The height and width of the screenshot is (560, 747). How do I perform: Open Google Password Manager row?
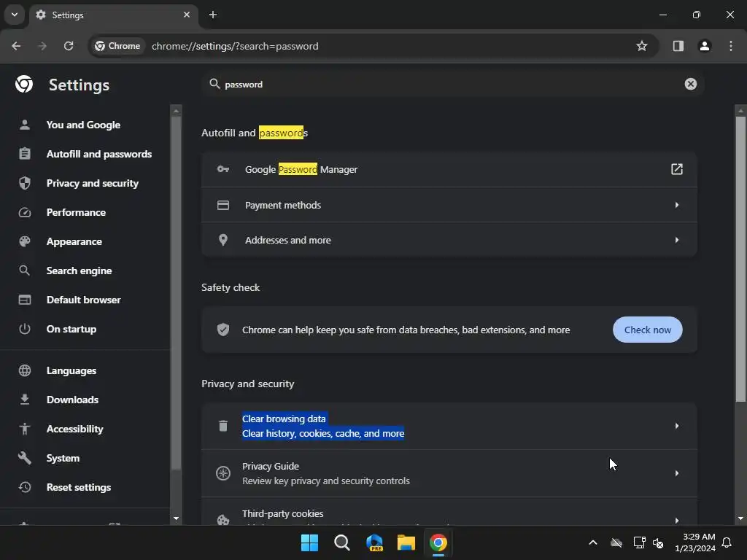pyautogui.click(x=449, y=169)
